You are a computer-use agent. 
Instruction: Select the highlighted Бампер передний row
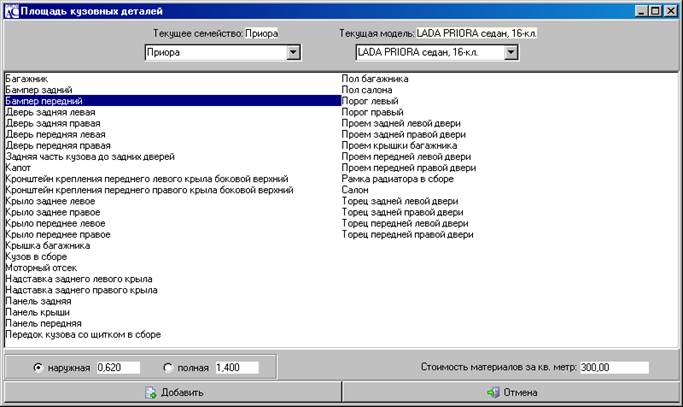(x=173, y=101)
